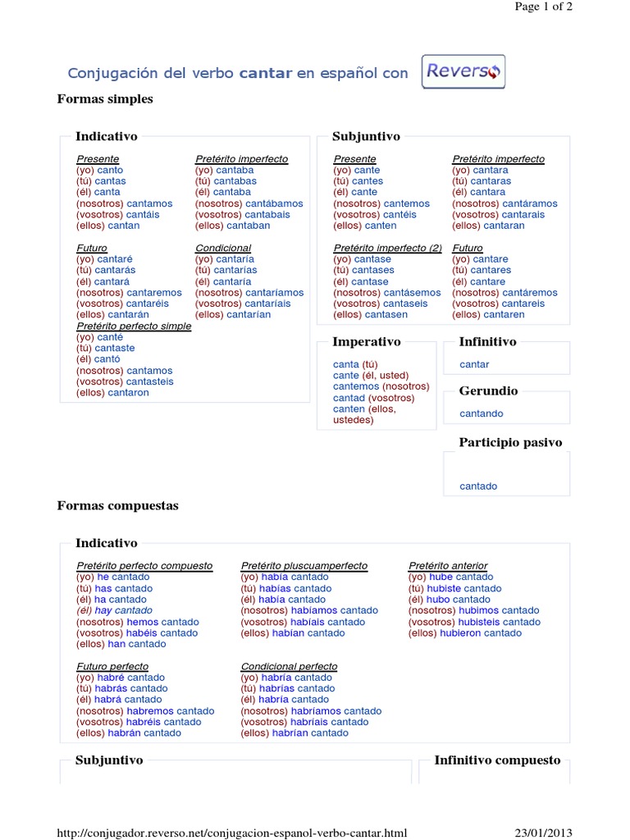Open the conjugador.reverso.net URL in the footer
Viewport: 630px width, 840px height.
(x=231, y=833)
